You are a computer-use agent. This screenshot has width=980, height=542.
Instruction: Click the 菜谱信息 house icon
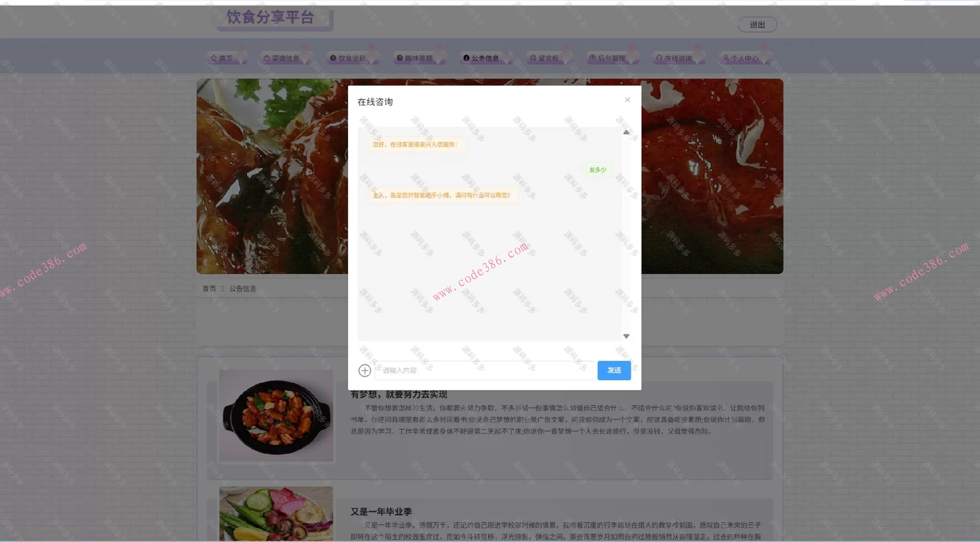[x=267, y=57]
